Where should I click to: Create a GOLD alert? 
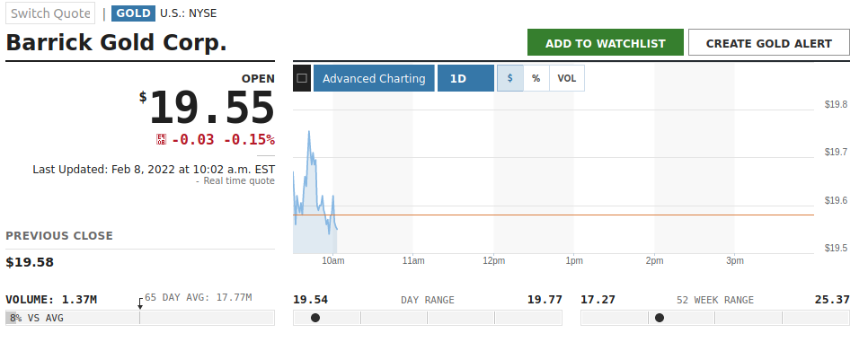coord(769,42)
